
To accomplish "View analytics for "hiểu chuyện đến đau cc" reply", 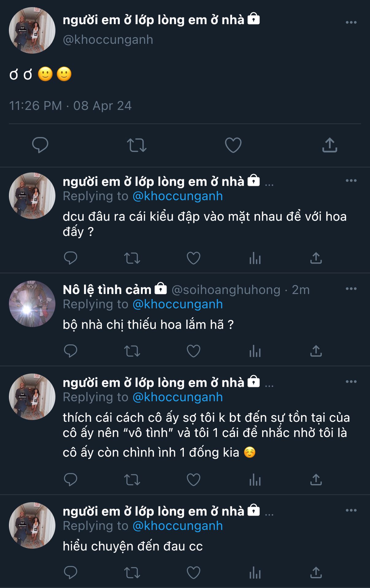I will [x=255, y=572].
